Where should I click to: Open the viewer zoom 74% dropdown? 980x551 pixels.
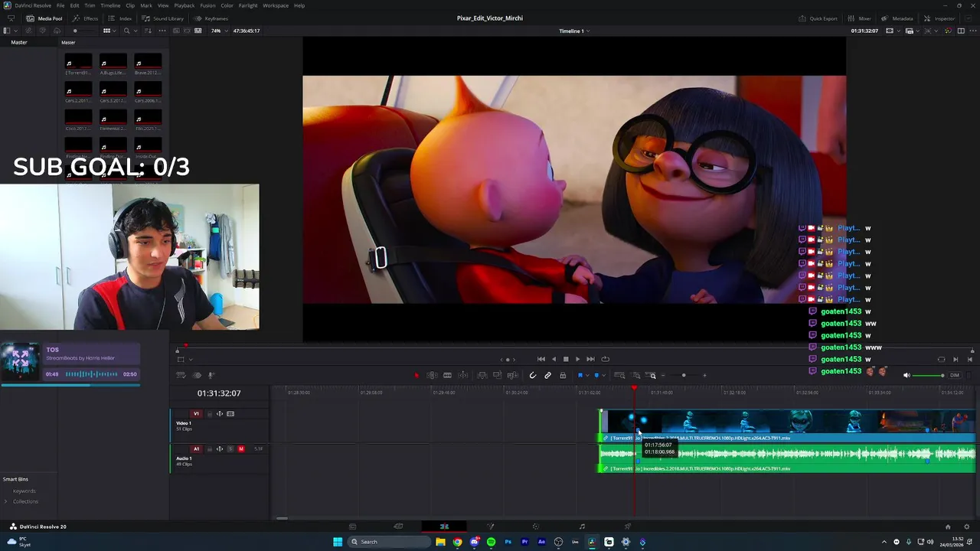click(x=218, y=31)
